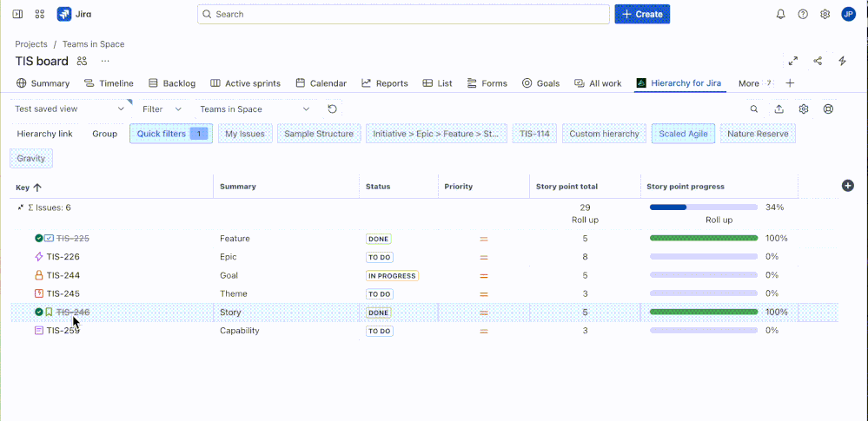Click the share icon near board title
Viewport: 868px width, 421px height.
pos(818,61)
